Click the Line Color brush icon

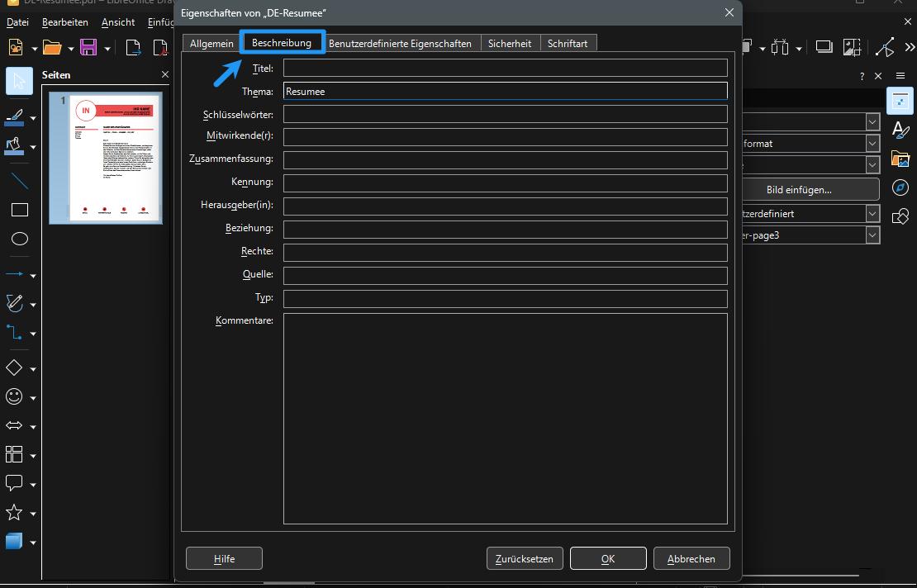tap(14, 117)
